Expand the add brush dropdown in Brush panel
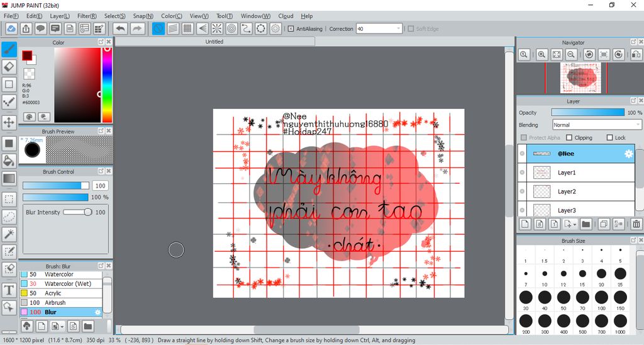644x345 pixels. (x=62, y=327)
